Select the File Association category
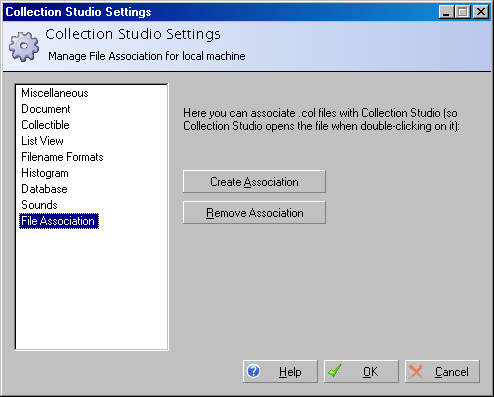 59,221
